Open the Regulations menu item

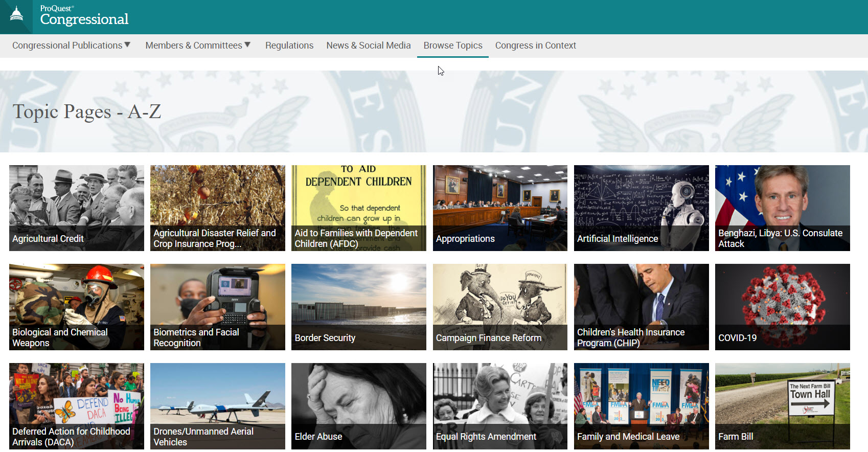pos(289,46)
